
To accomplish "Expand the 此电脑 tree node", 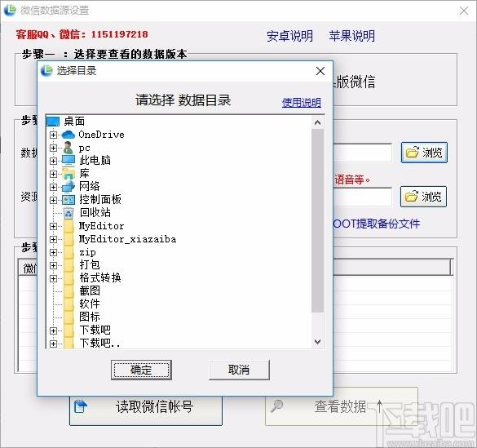I will click(53, 161).
